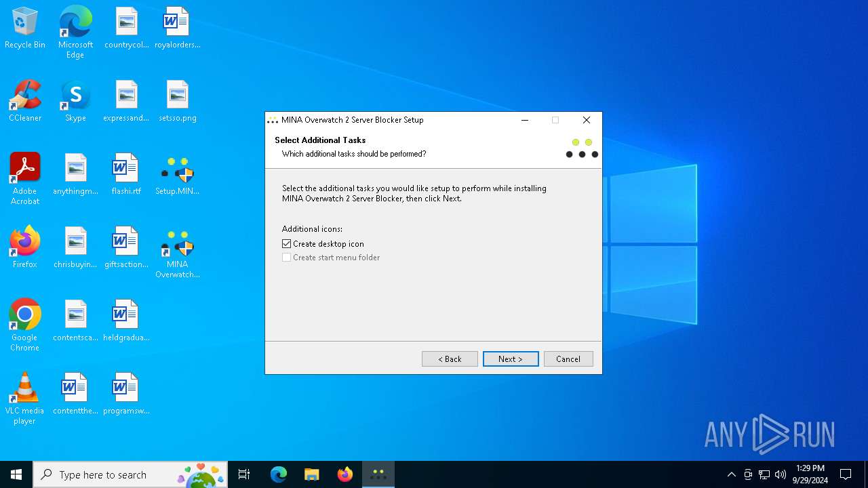Screen dimensions: 868x488
Task: Select the giftsaction... Word document
Action: tap(126, 248)
